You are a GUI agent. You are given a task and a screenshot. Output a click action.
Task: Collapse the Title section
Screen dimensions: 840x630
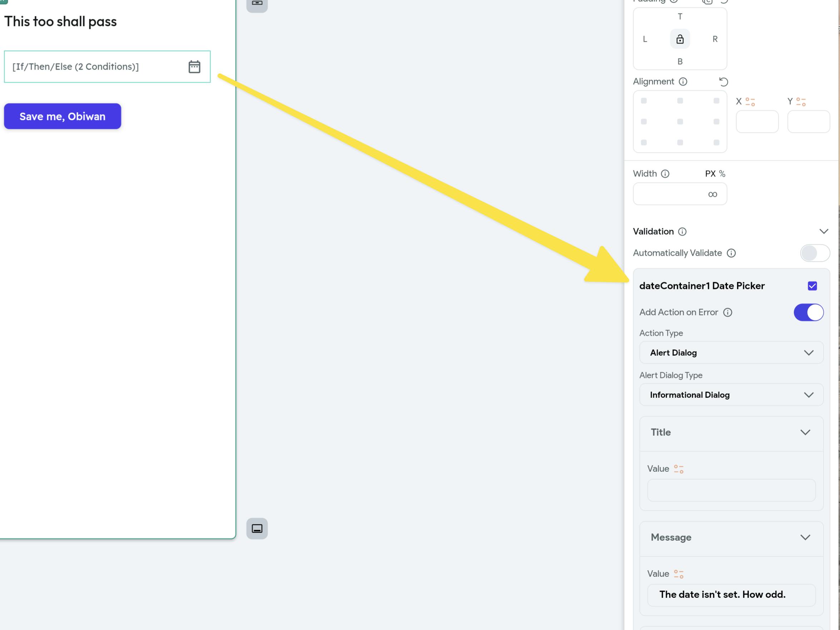pyautogui.click(x=805, y=432)
